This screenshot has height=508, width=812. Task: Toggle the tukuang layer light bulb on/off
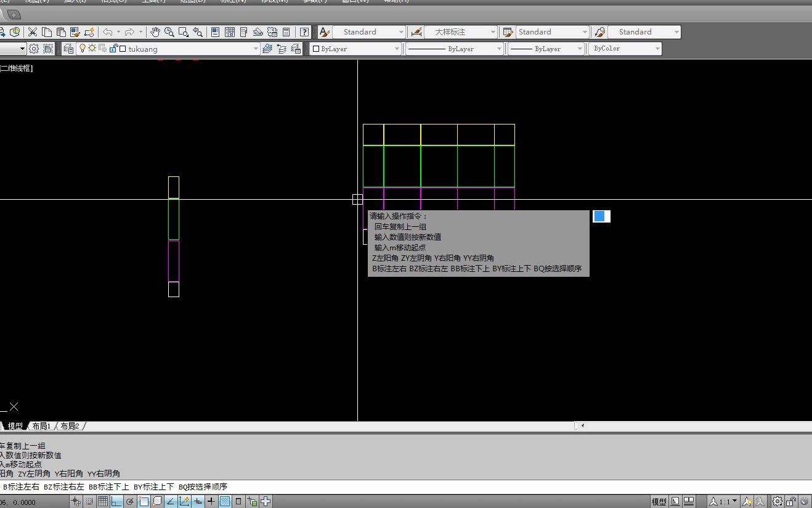(x=83, y=49)
